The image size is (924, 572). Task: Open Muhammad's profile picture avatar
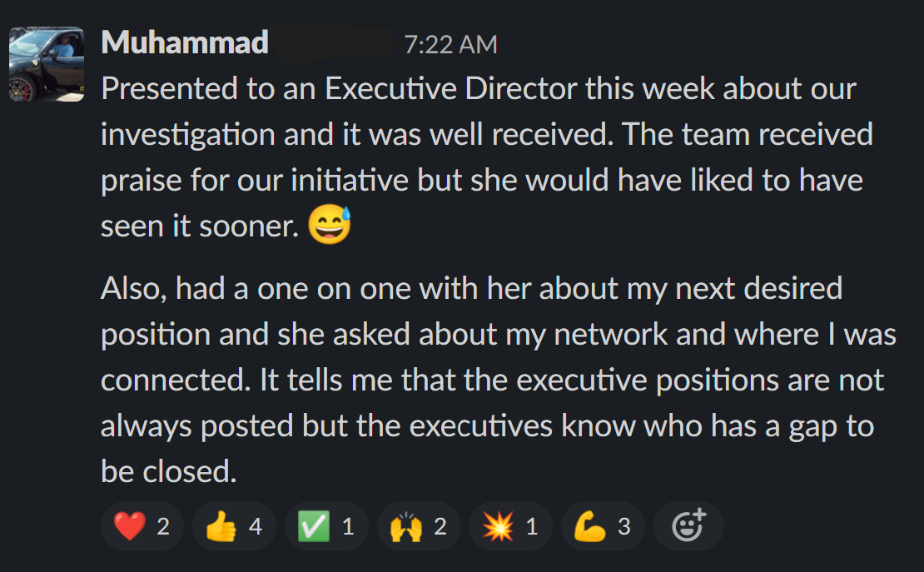tap(47, 64)
